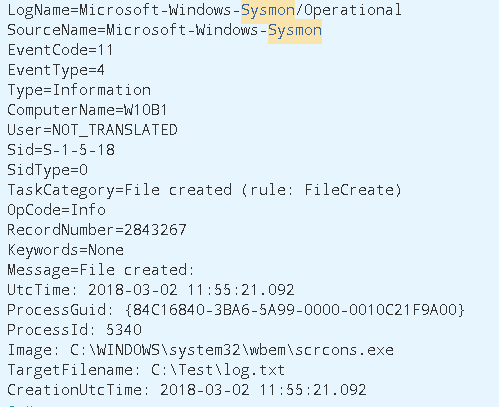Click the Type=Information field
Viewport: 499px width, 407px height.
pyautogui.click(x=79, y=90)
